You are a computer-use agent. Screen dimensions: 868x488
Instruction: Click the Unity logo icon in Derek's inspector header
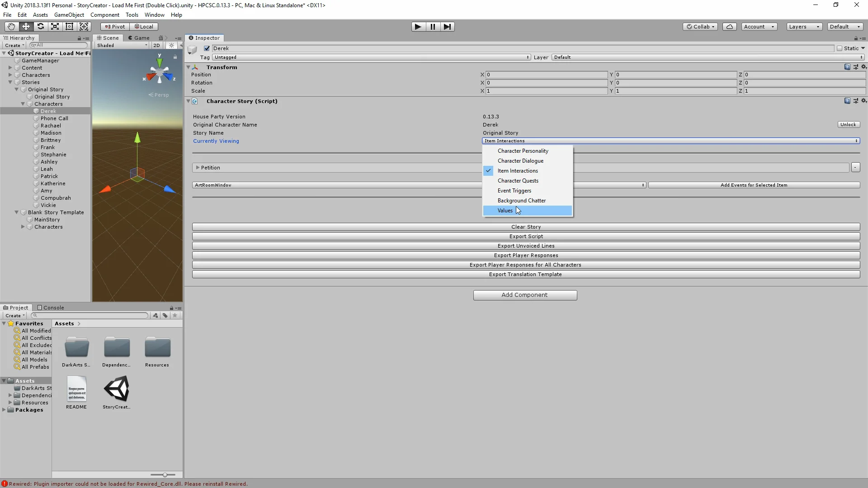(x=192, y=48)
